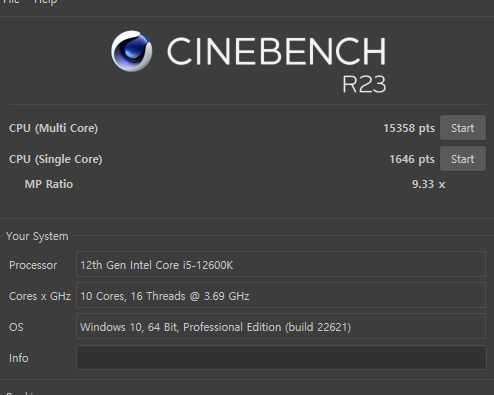
Task: Open the File menu
Action: [11, 2]
